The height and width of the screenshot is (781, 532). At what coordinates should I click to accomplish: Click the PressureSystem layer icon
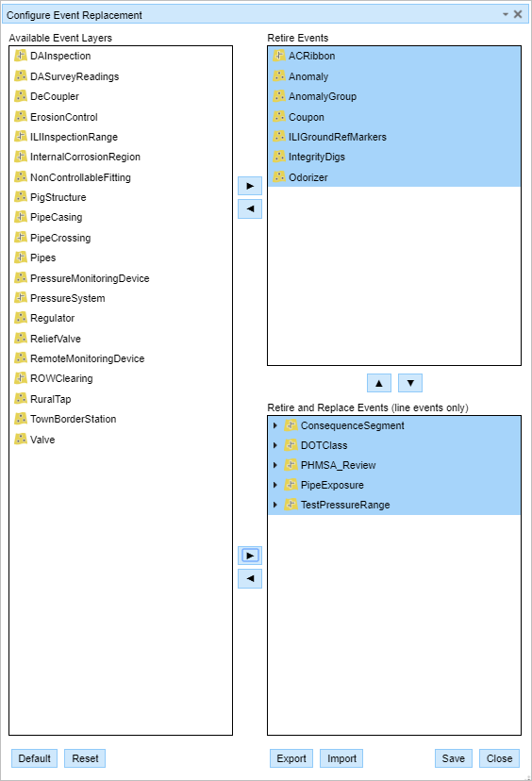[21, 297]
